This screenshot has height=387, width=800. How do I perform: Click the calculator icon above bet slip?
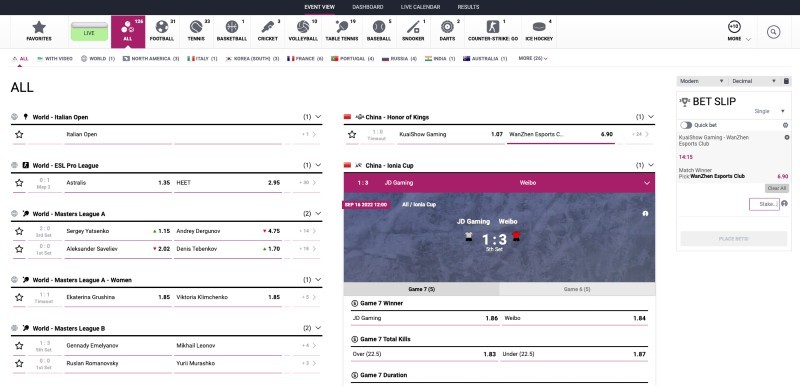(x=786, y=81)
